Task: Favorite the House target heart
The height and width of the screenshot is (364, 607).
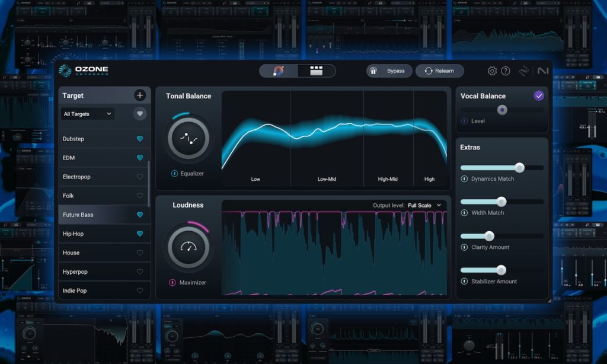Action: pyautogui.click(x=140, y=253)
